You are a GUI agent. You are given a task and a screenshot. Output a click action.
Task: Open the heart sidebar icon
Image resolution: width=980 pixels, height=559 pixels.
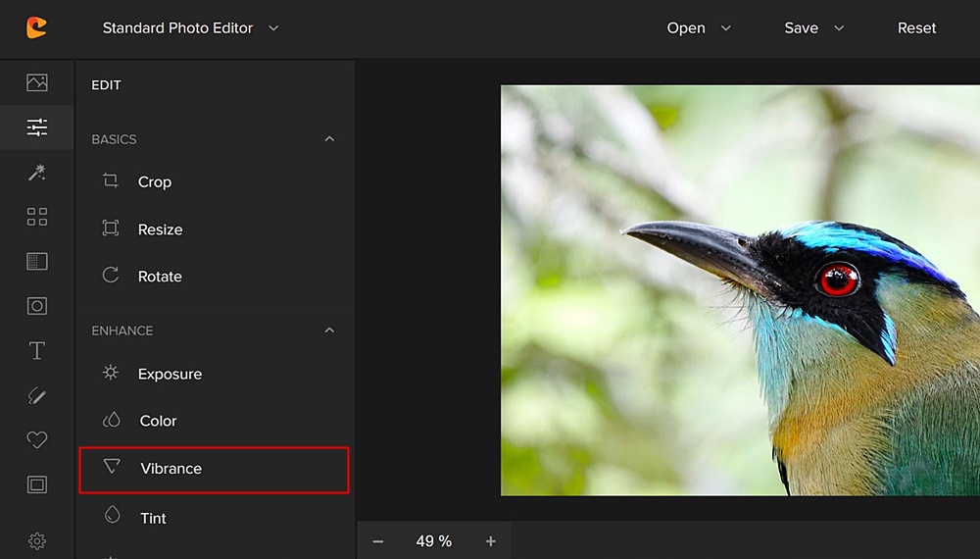(37, 440)
